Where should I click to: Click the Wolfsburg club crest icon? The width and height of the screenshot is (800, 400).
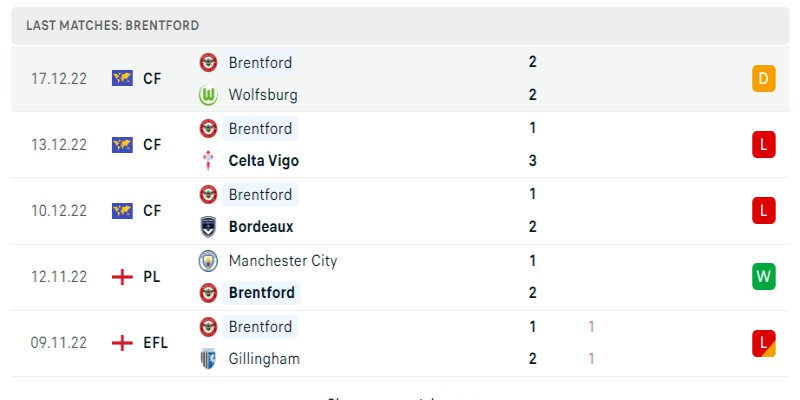tap(208, 95)
